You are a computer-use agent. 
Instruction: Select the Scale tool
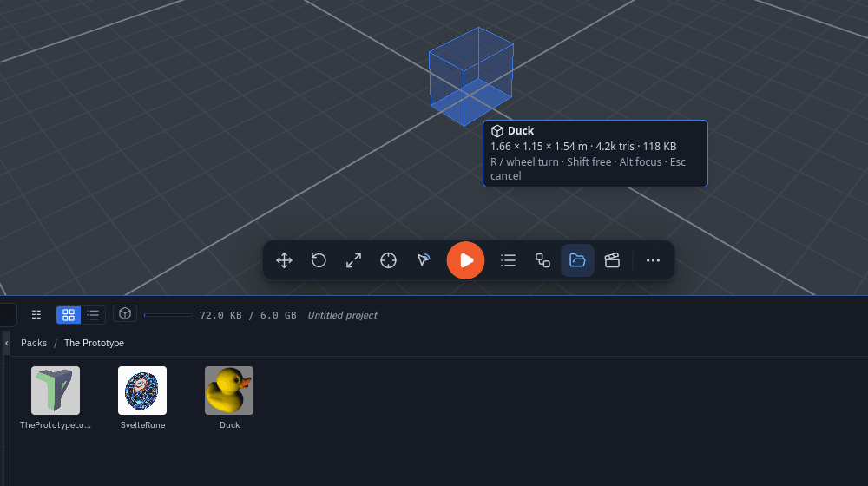(354, 260)
